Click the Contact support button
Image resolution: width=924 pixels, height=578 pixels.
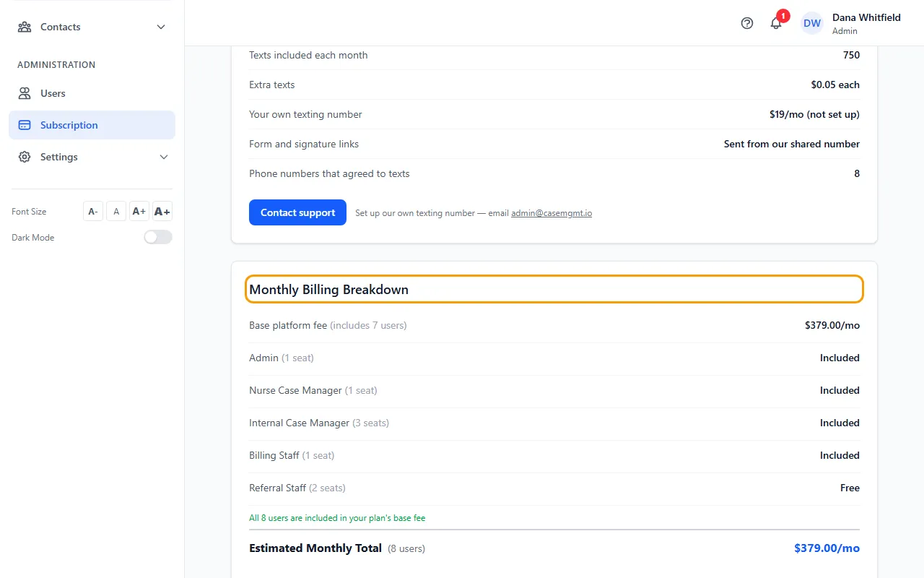297,212
